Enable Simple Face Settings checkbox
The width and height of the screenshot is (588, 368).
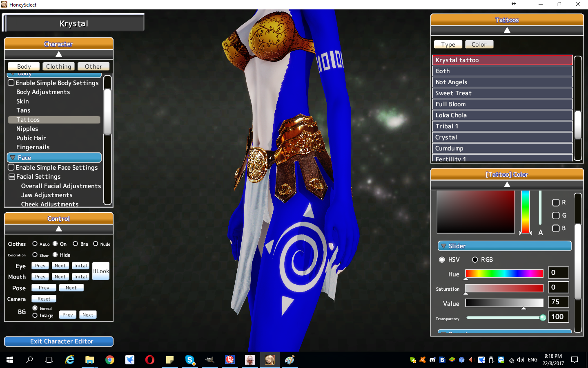pos(11,167)
